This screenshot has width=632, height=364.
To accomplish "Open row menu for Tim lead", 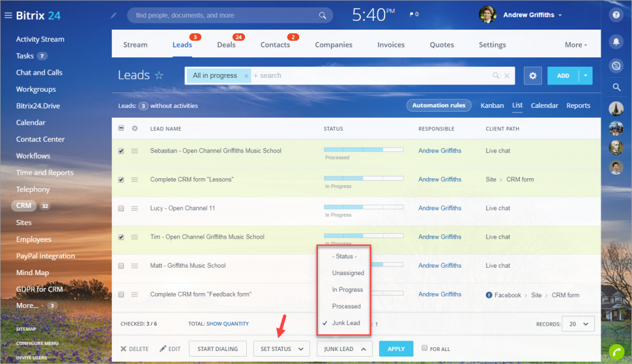I will click(135, 237).
